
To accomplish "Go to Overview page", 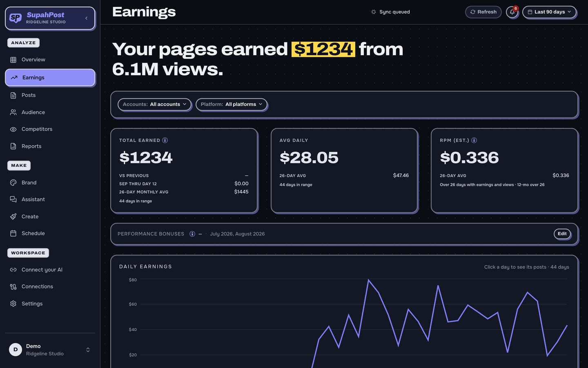I will 50,60.
